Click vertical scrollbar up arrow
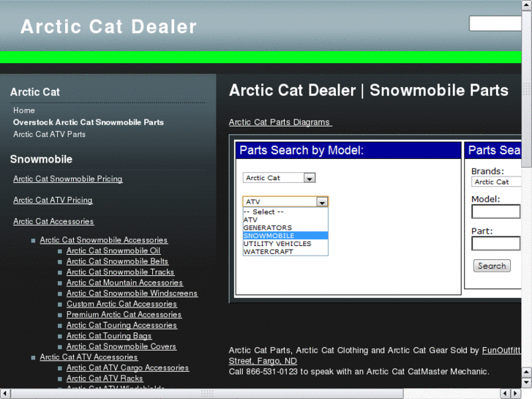The image size is (532, 399). click(527, 4)
